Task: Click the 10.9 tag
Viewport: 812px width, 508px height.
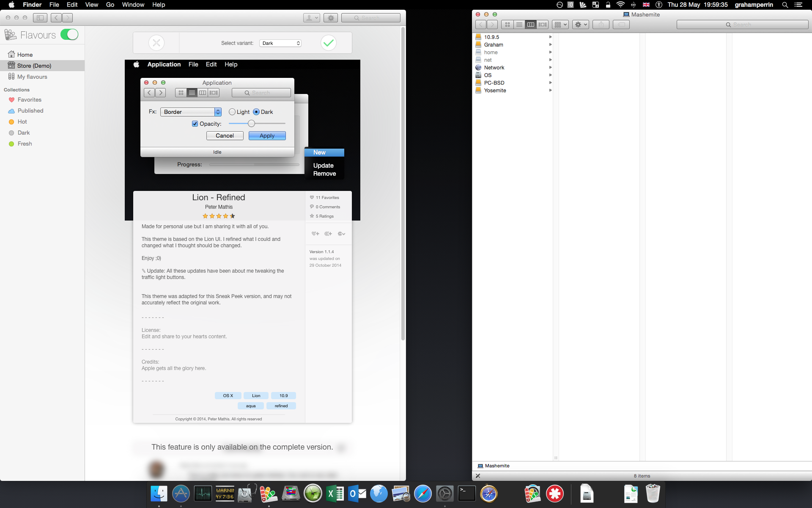Action: tap(283, 395)
